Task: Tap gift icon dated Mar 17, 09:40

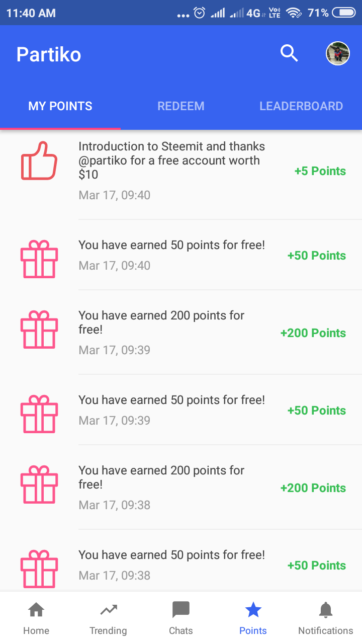Action: coord(39,259)
